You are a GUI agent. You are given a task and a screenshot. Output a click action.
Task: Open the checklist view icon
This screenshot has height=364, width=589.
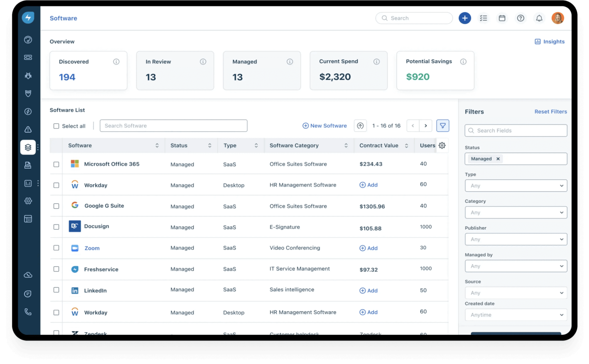tap(484, 18)
